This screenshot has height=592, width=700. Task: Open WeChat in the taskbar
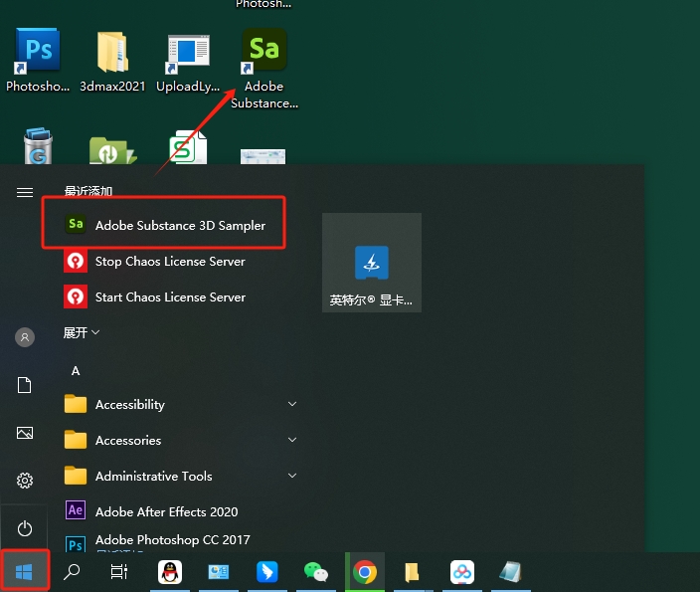pyautogui.click(x=315, y=571)
